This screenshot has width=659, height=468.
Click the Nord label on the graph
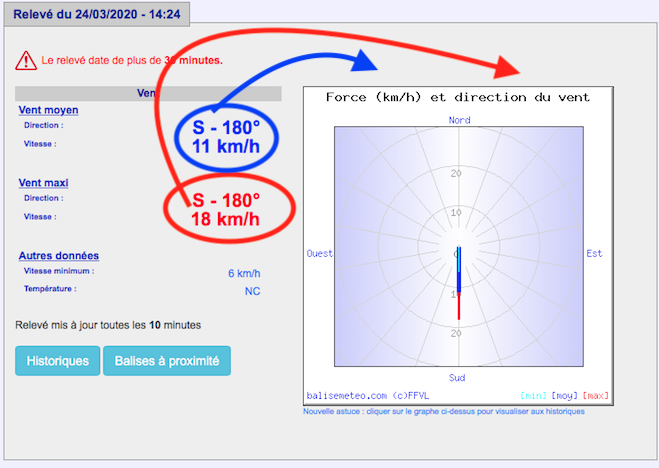point(459,120)
